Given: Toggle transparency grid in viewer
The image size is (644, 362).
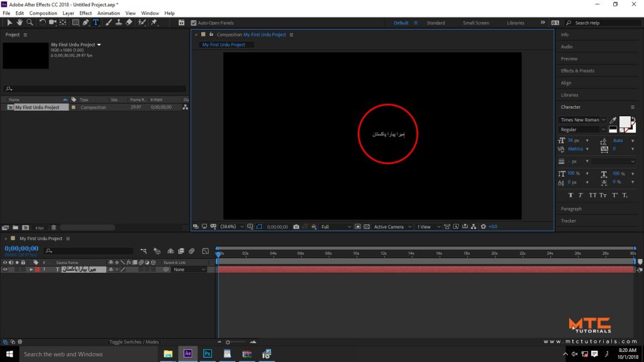Looking at the screenshot, I should [367, 226].
